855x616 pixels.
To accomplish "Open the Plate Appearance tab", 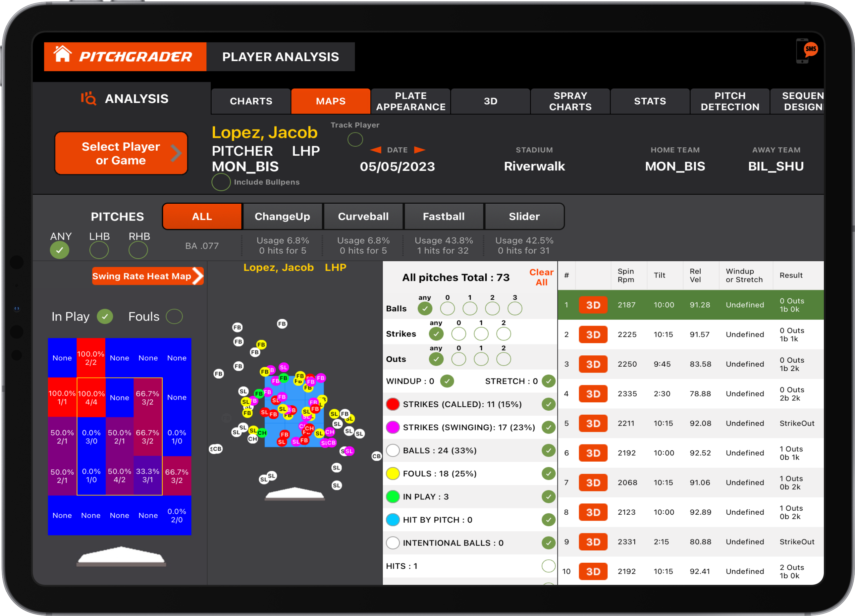I will (x=410, y=101).
